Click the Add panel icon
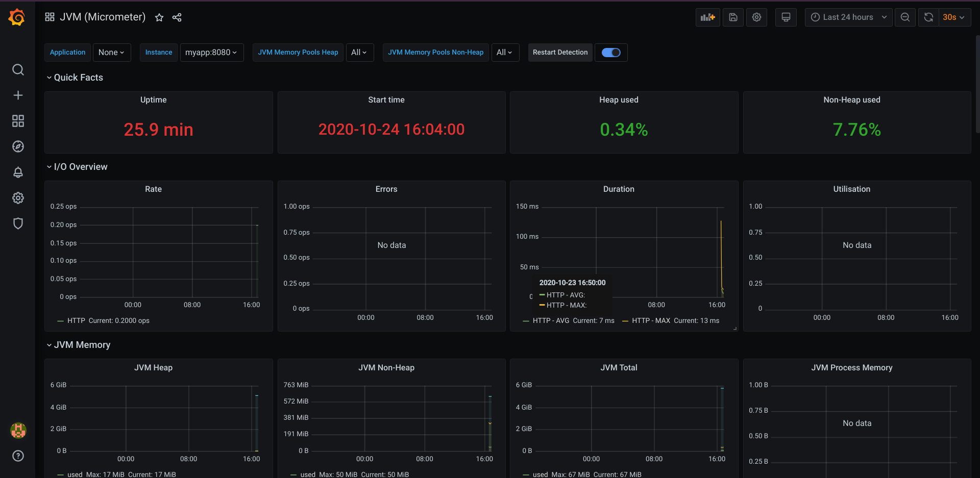 click(708, 17)
